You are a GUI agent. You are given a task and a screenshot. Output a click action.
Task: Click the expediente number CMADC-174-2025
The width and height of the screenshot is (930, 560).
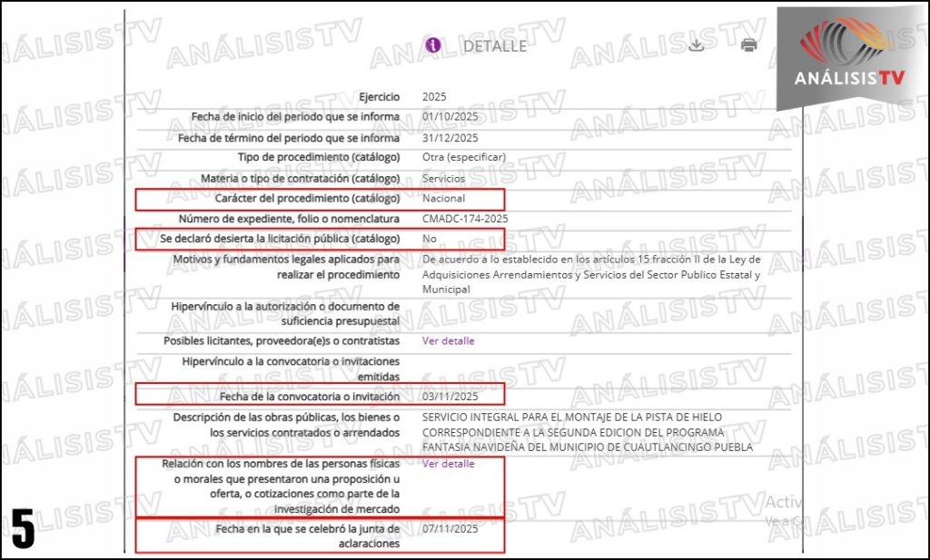465,219
